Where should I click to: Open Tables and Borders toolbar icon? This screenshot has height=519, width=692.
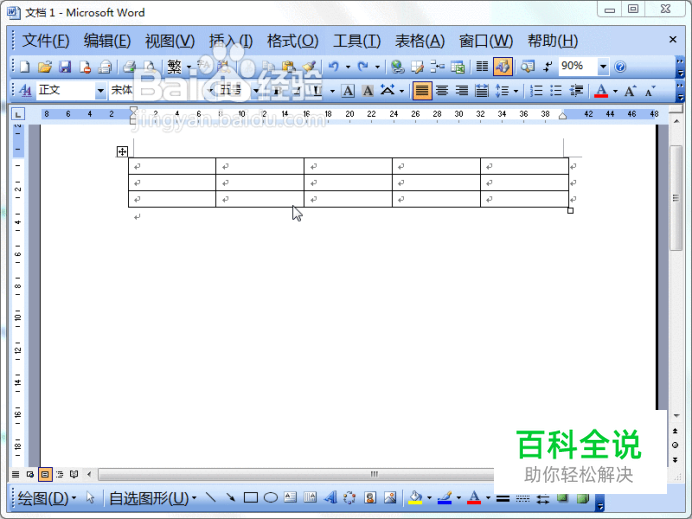(x=417, y=67)
